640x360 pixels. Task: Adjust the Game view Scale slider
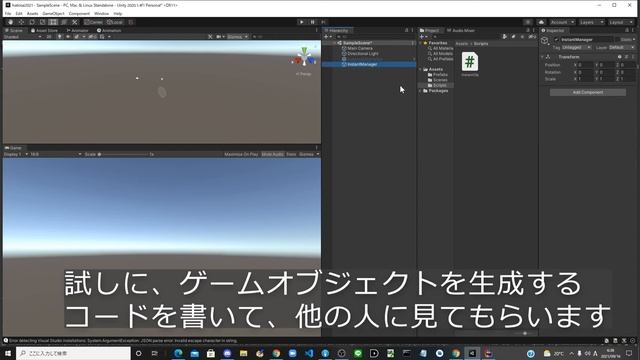click(x=122, y=154)
